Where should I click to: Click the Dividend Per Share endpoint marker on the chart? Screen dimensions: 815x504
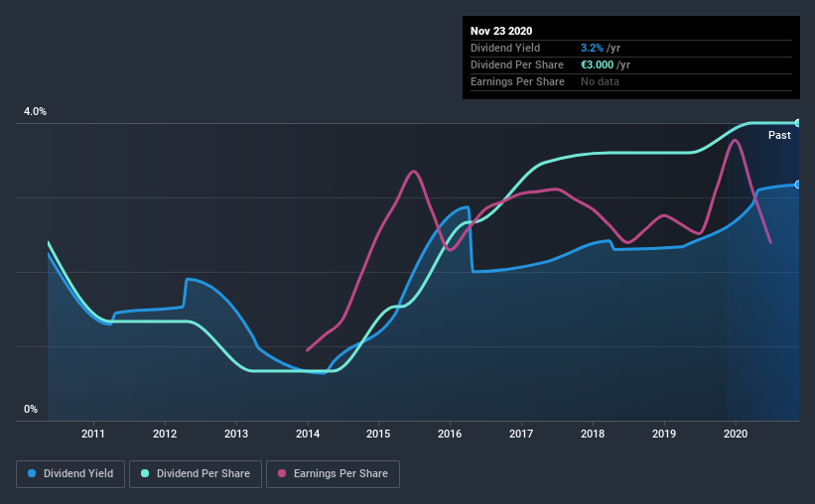tap(798, 123)
